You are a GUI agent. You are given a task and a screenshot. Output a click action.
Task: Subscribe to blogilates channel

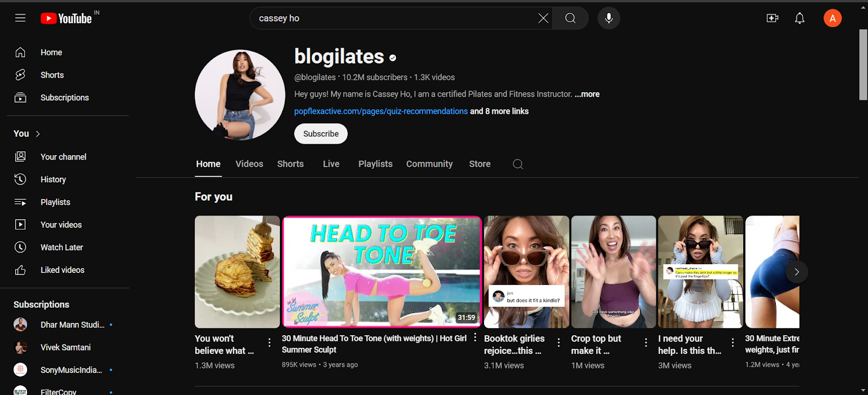point(321,134)
